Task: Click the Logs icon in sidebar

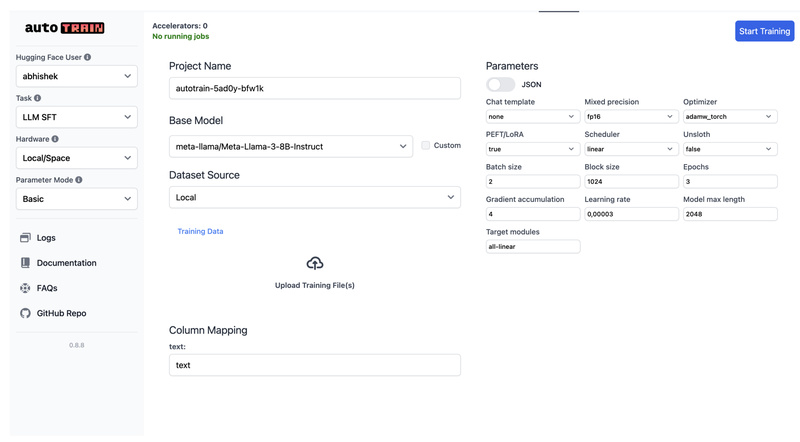Action: click(x=25, y=238)
